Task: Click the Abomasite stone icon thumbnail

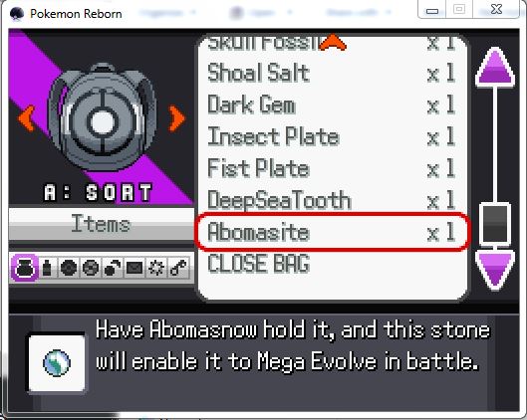Action: pos(57,363)
